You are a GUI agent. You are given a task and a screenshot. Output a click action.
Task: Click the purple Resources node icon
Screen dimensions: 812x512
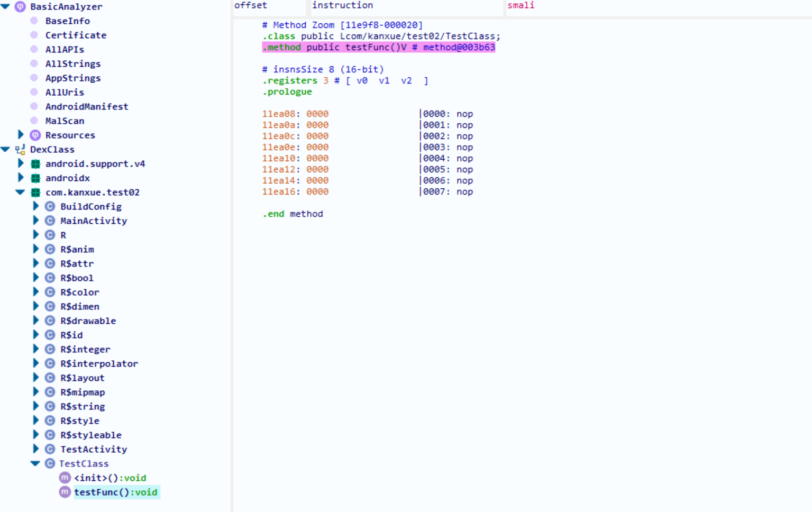click(35, 135)
